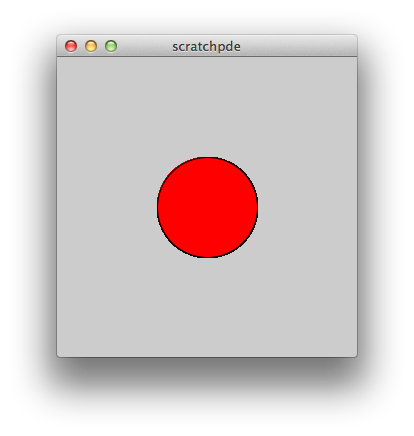Click title bar between green button and title

click(144, 46)
